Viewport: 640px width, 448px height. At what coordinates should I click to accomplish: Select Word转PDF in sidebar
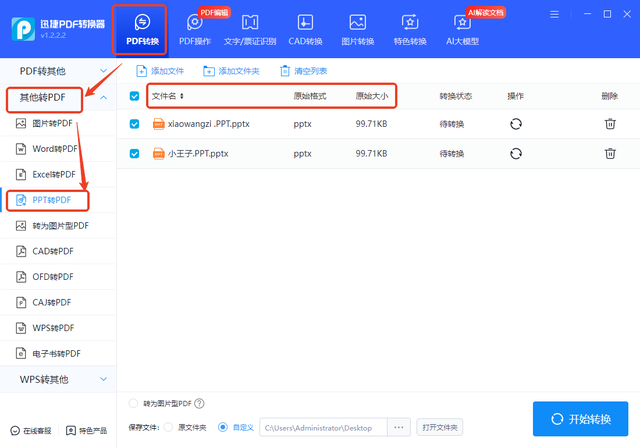coord(58,149)
